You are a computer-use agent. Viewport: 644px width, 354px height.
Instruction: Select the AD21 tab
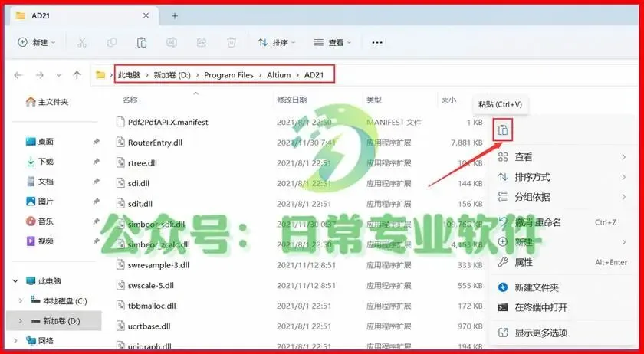(x=83, y=16)
